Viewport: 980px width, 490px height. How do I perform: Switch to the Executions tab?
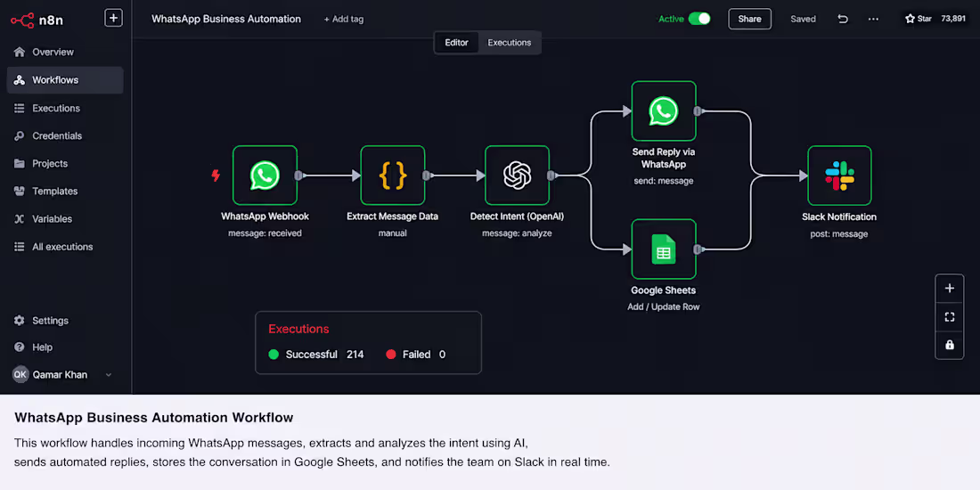click(x=510, y=43)
